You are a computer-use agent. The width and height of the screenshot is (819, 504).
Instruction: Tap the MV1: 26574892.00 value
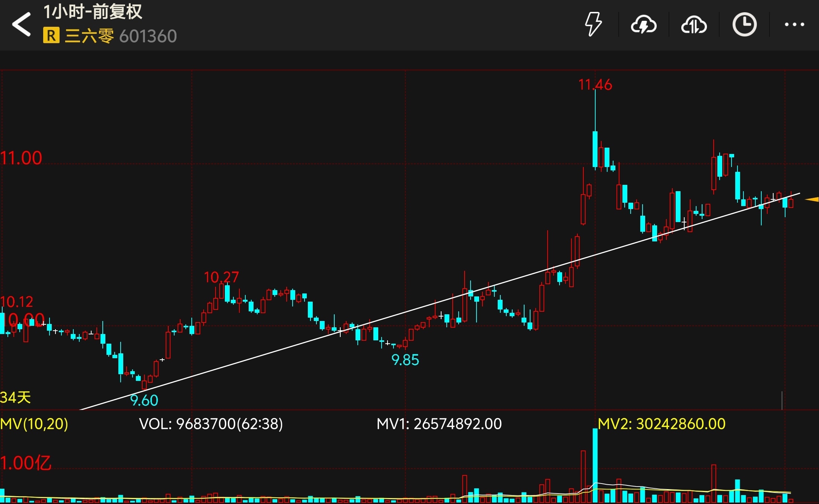coord(439,424)
